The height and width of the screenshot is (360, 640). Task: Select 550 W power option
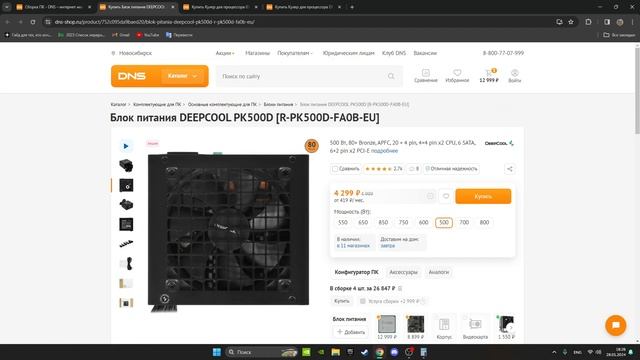(343, 222)
